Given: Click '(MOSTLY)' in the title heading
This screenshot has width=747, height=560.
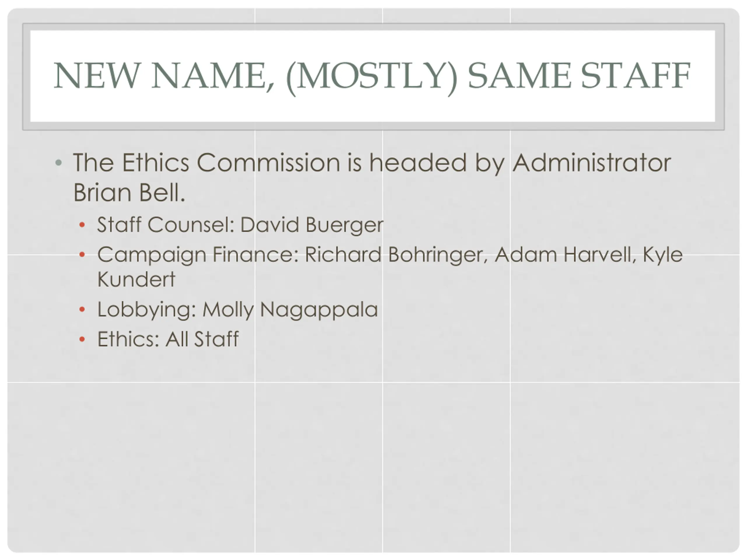Looking at the screenshot, I should (372, 77).
